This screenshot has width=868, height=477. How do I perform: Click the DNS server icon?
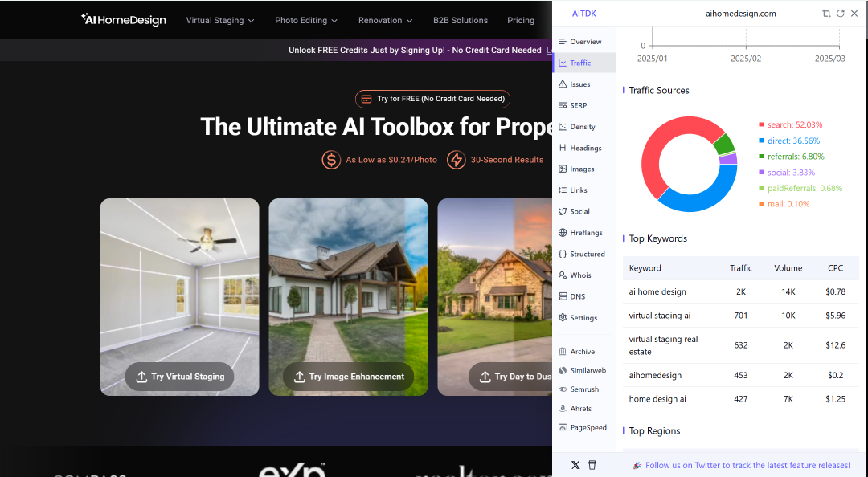pyautogui.click(x=563, y=296)
